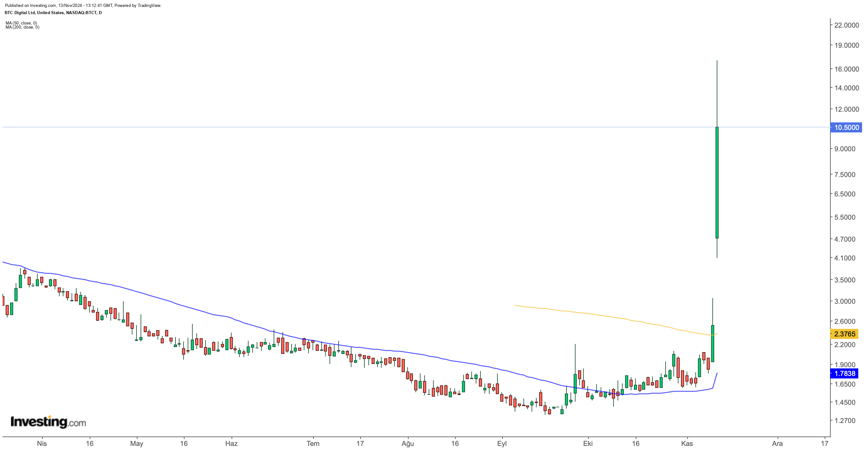Click the Ağu month label on time axis
Screen dimensions: 868x450
click(408, 444)
